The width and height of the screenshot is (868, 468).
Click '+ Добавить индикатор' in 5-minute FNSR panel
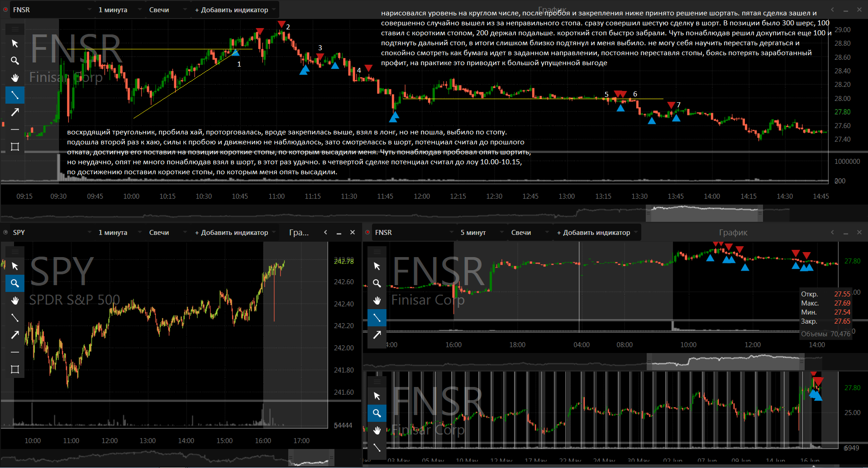597,232
